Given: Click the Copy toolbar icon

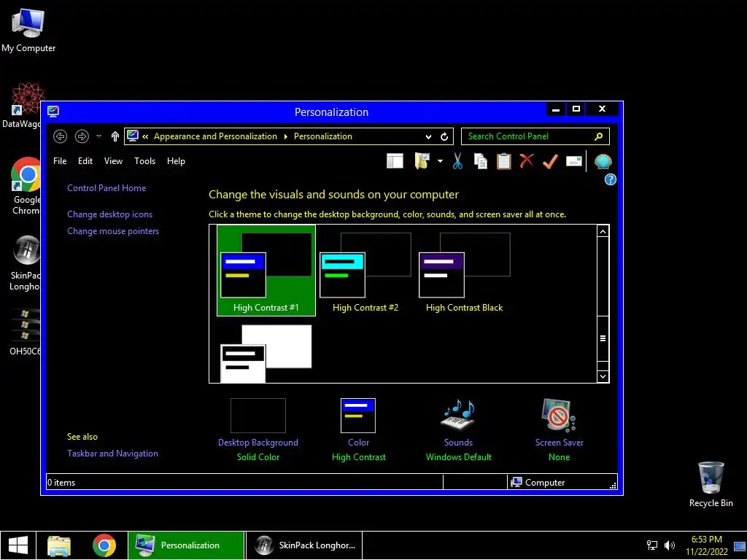Looking at the screenshot, I should tap(480, 161).
